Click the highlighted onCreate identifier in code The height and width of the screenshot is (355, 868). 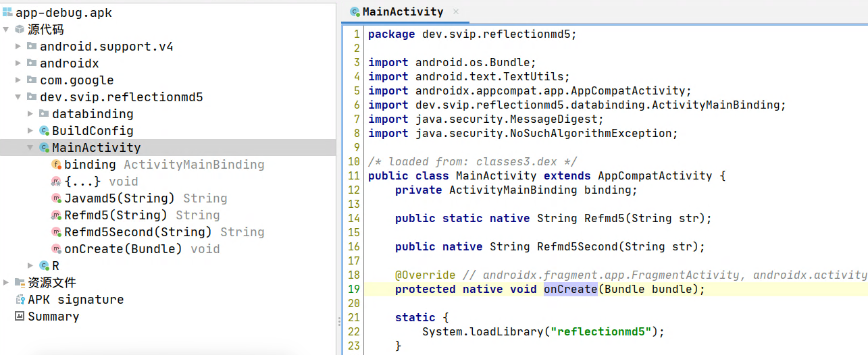[x=571, y=289]
